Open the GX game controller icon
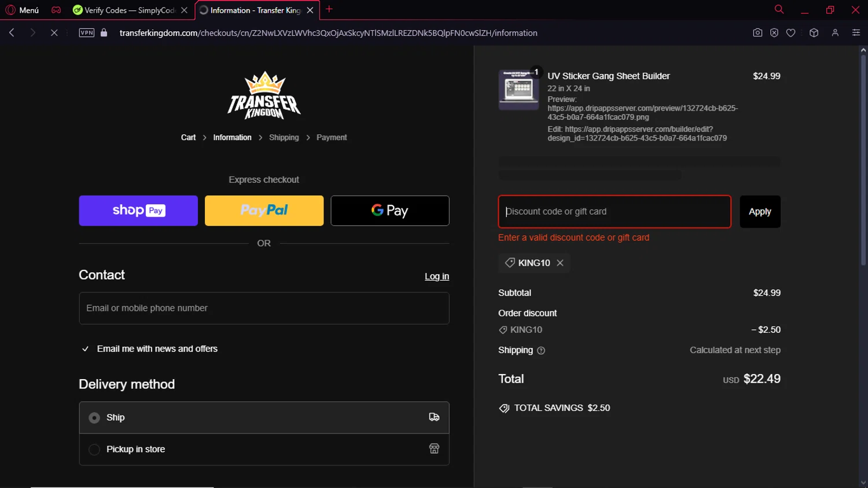 pyautogui.click(x=56, y=10)
